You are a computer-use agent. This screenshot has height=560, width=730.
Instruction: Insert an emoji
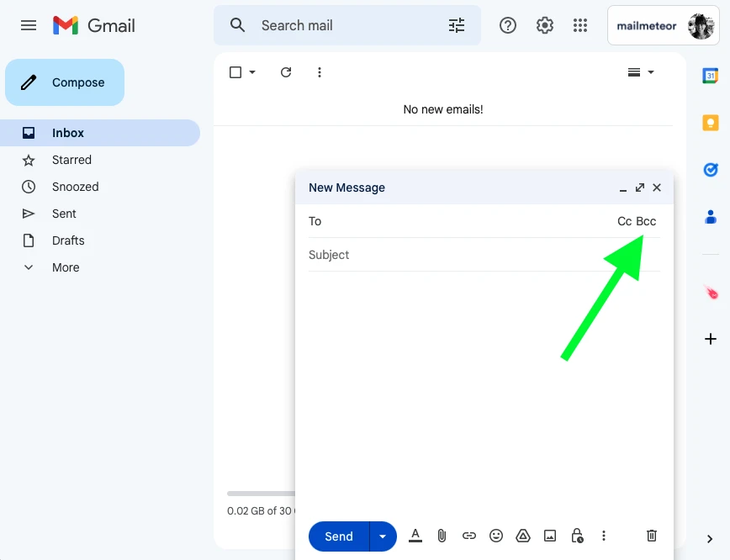(x=496, y=536)
